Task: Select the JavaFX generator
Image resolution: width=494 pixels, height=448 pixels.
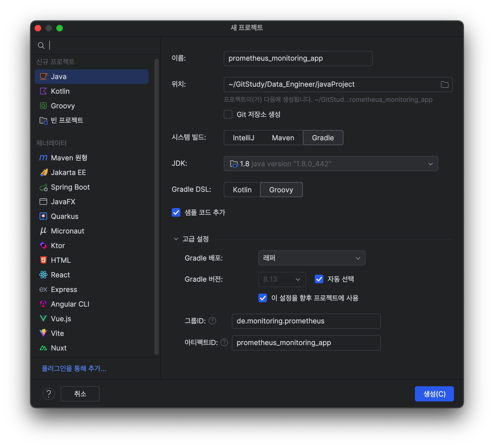Action: coord(92,202)
